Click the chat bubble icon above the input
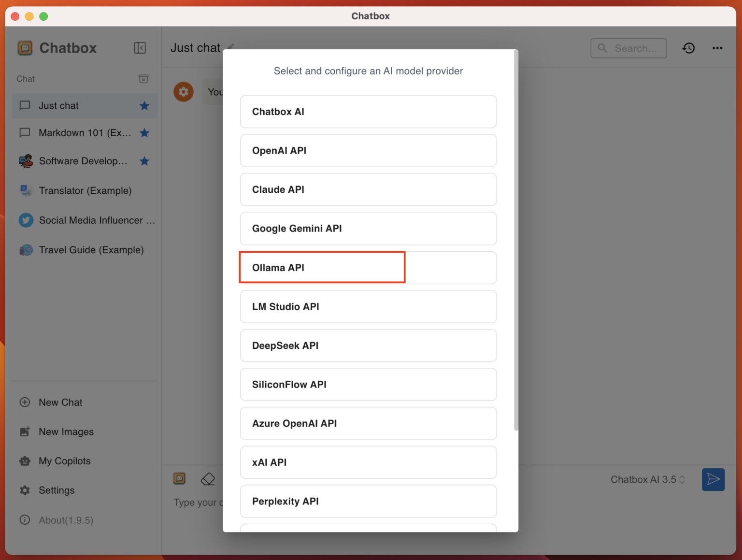This screenshot has height=560, width=742. pyautogui.click(x=179, y=478)
